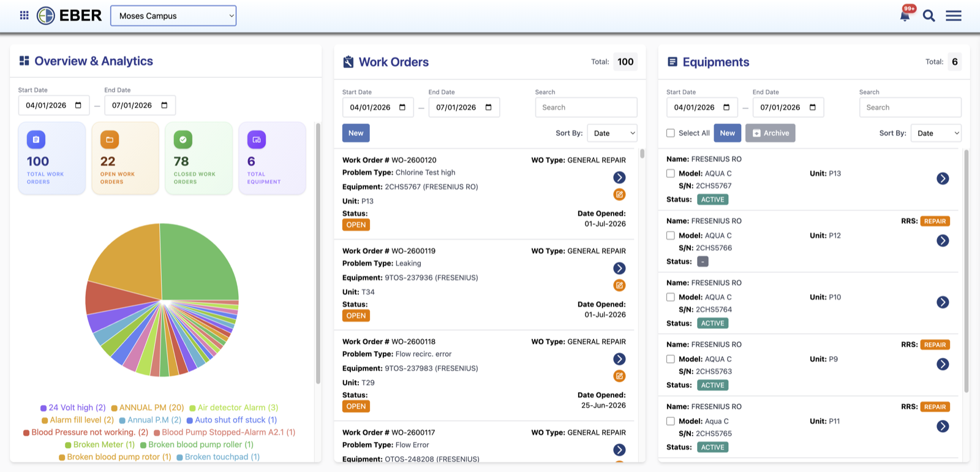Click the Open Work Orders card icon

pyautogui.click(x=110, y=140)
